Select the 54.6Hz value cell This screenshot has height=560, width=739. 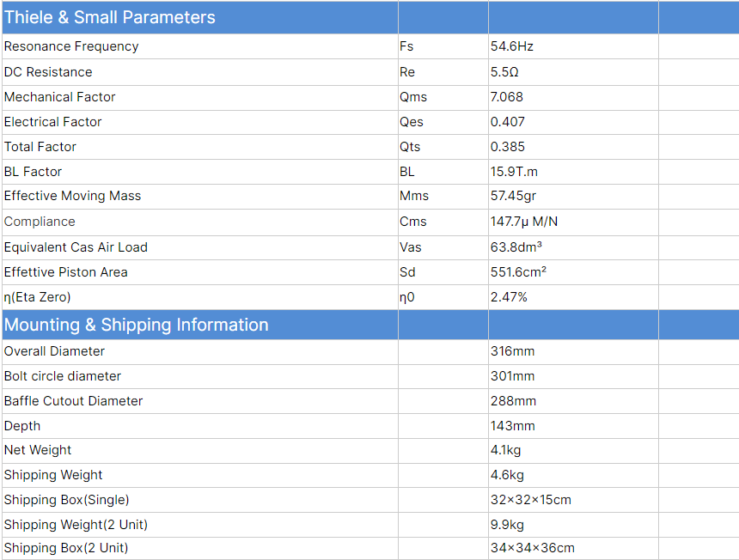point(512,46)
